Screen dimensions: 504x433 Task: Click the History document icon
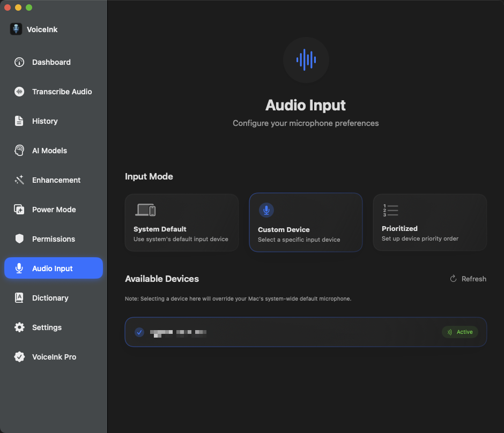pyautogui.click(x=19, y=121)
